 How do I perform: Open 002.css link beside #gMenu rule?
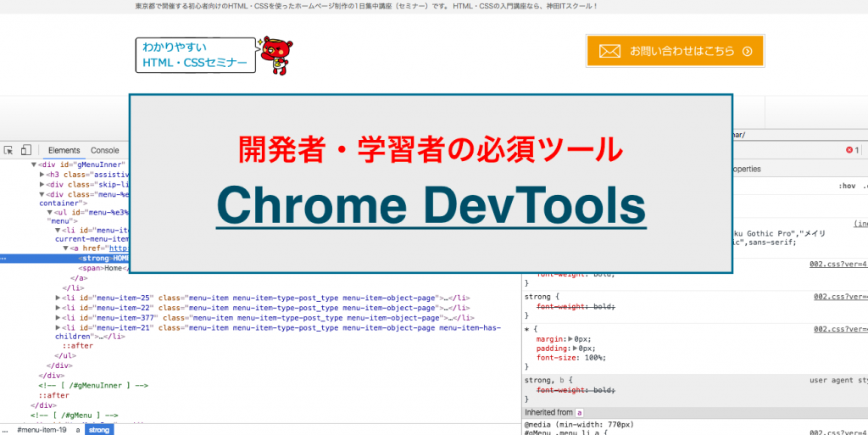tap(838, 434)
